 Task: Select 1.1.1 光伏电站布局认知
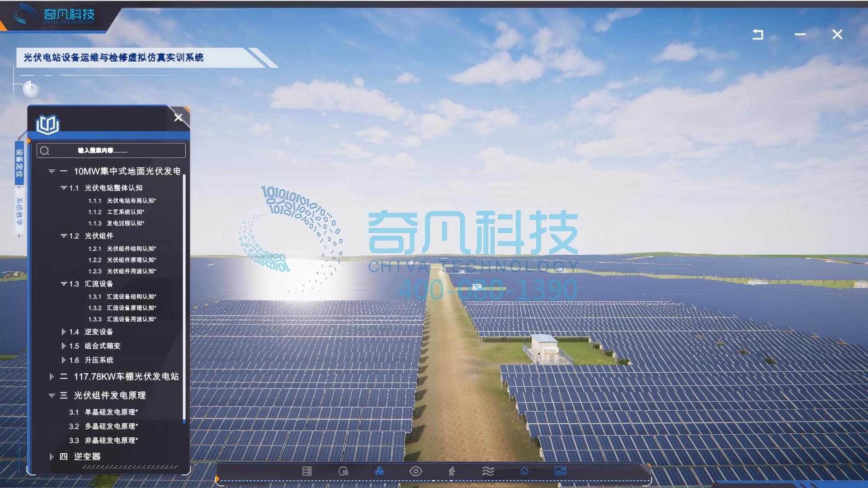point(122,201)
